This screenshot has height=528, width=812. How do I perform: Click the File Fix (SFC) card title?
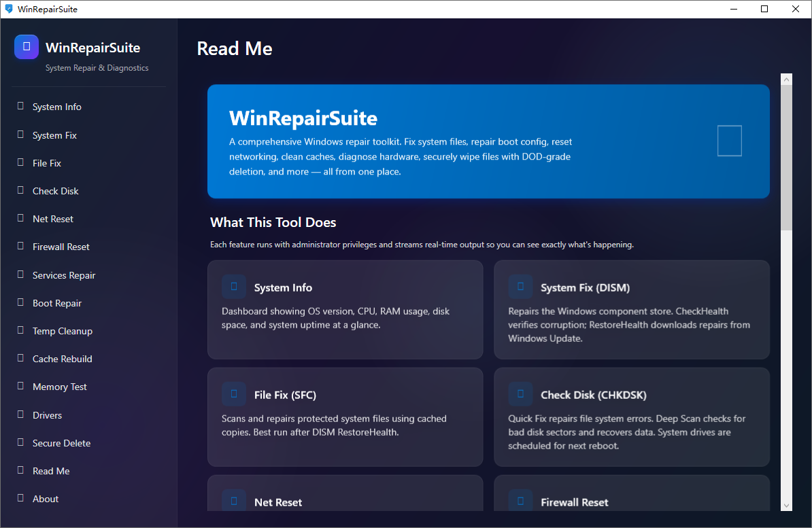pyautogui.click(x=285, y=395)
